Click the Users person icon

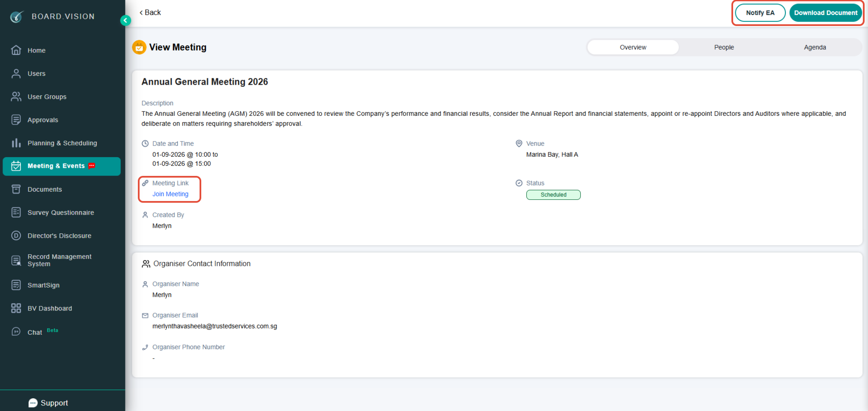[x=16, y=74]
